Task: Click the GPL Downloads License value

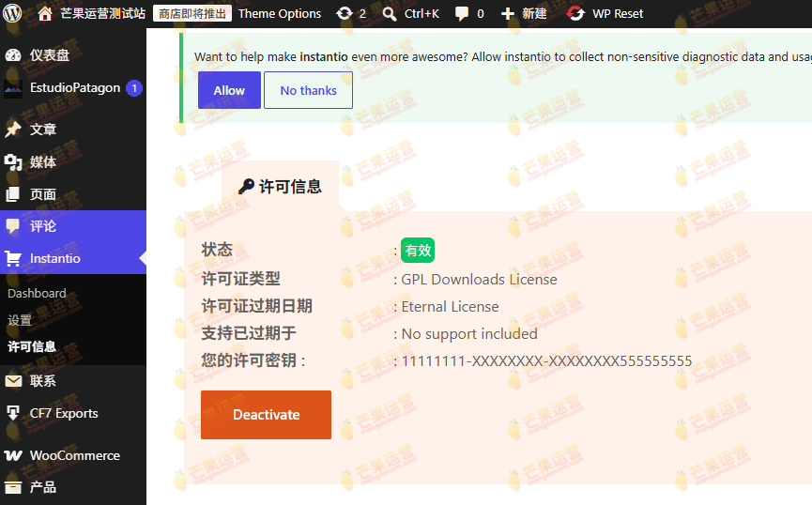Action: [x=479, y=280]
